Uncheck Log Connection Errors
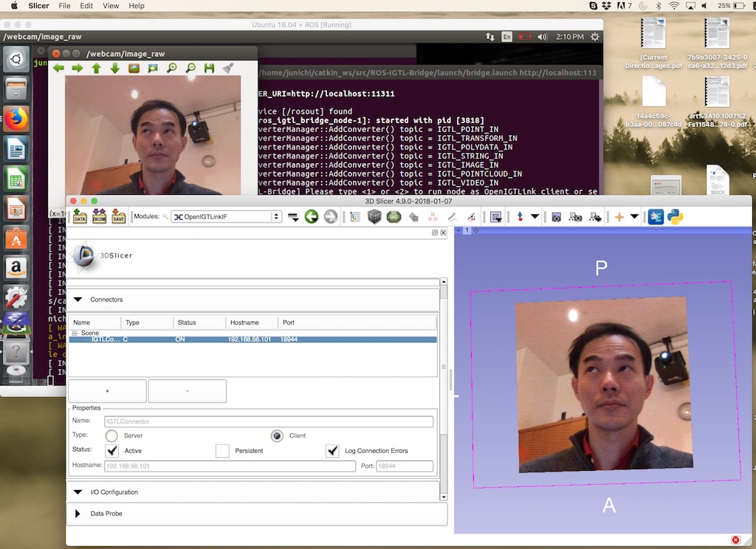The image size is (756, 549). pyautogui.click(x=331, y=449)
